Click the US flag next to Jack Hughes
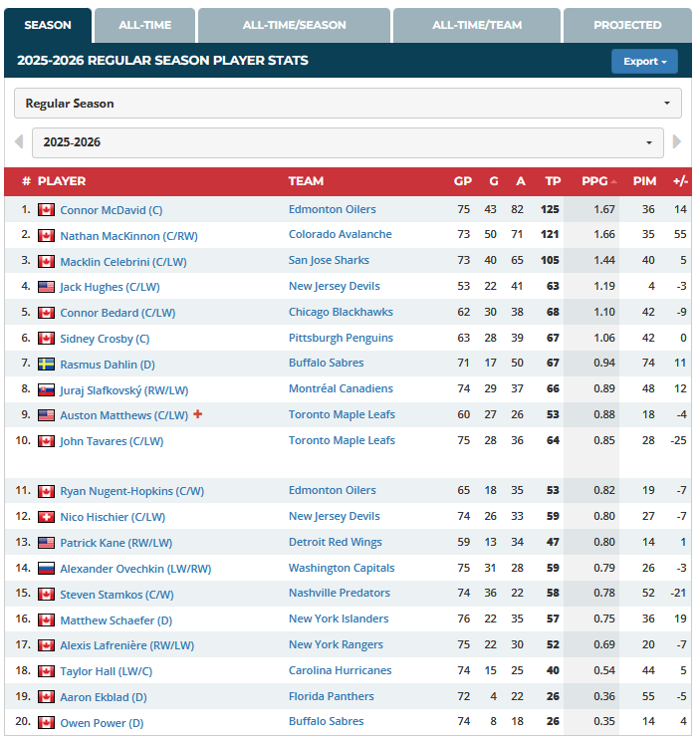Screen dimensions: 700x742 click(x=46, y=287)
